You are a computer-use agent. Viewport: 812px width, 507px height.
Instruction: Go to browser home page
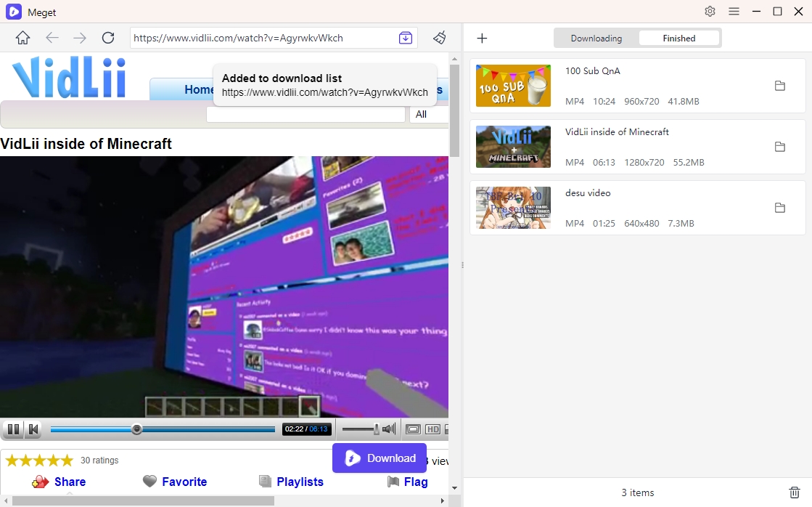(x=22, y=38)
